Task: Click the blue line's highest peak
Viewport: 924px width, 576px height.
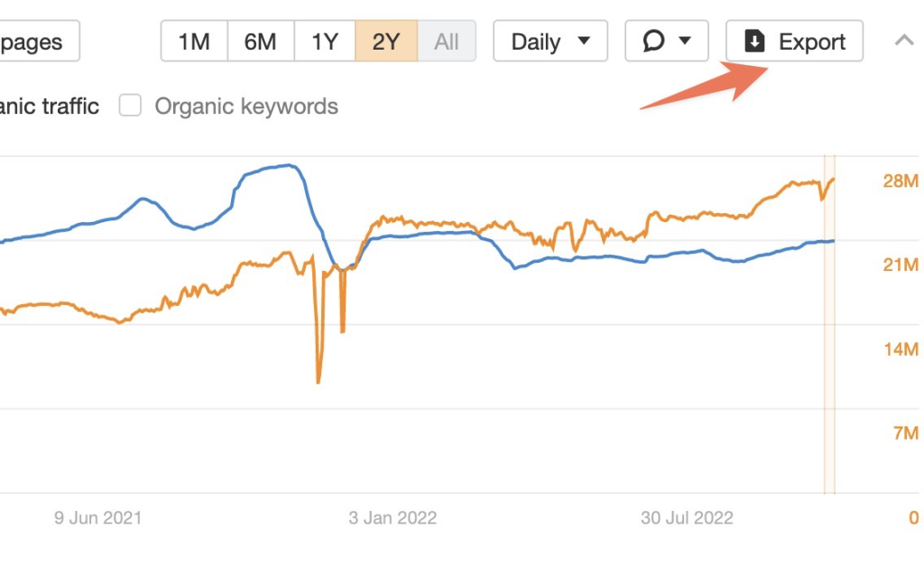Action: pos(289,165)
